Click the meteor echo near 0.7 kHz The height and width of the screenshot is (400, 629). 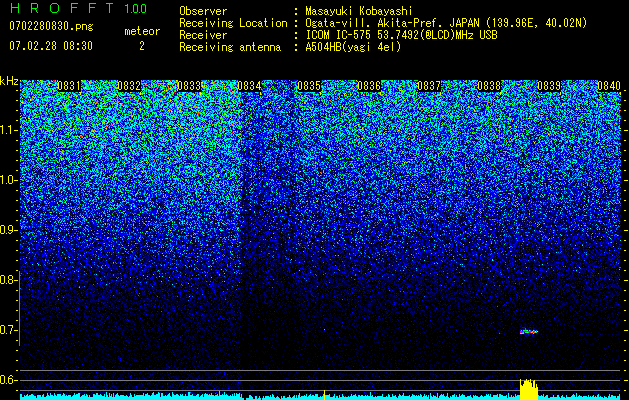pos(529,332)
